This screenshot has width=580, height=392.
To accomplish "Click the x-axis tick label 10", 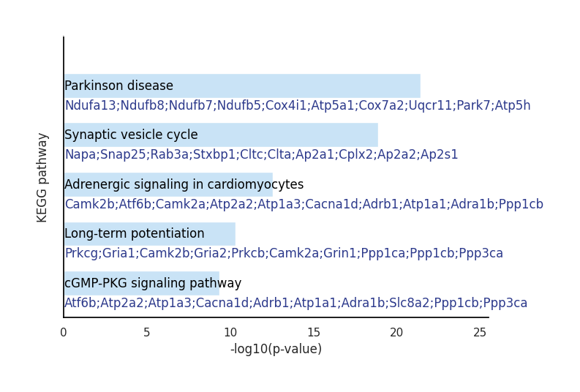I will click(230, 333).
